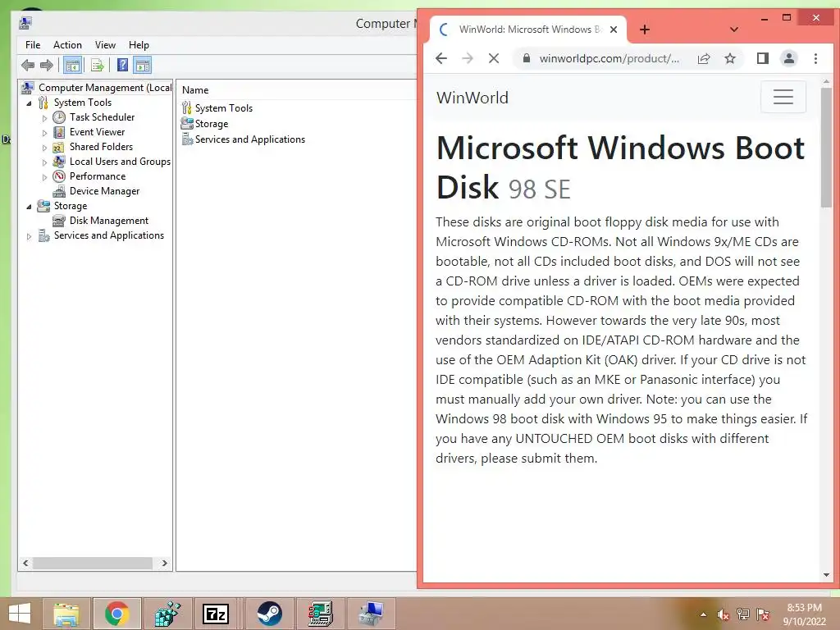Viewport: 840px width, 630px height.
Task: Expand the Performance node
Action: click(x=44, y=177)
